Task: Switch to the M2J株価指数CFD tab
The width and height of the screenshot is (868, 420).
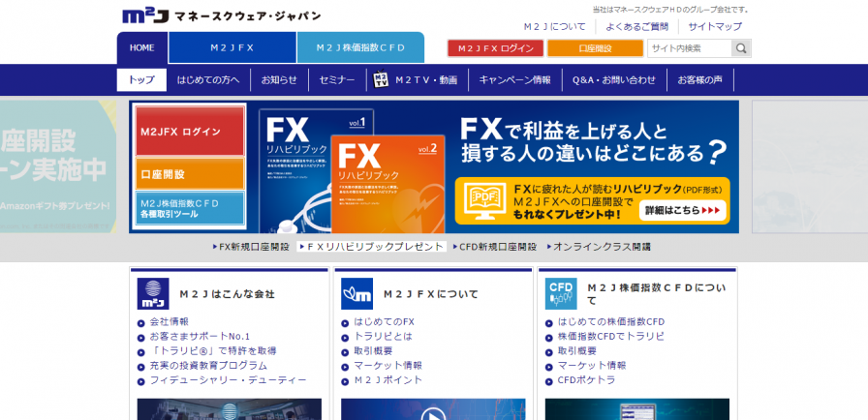Action: (x=361, y=48)
